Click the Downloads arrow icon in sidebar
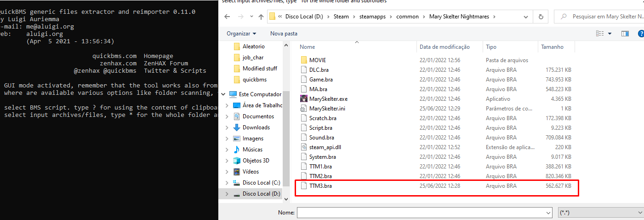This screenshot has width=644, height=220. click(x=237, y=127)
